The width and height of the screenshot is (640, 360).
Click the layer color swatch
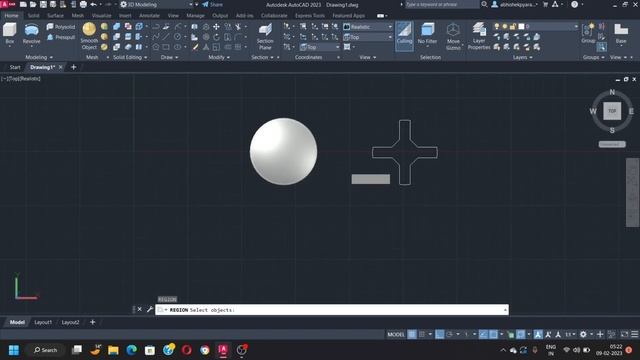[521, 27]
